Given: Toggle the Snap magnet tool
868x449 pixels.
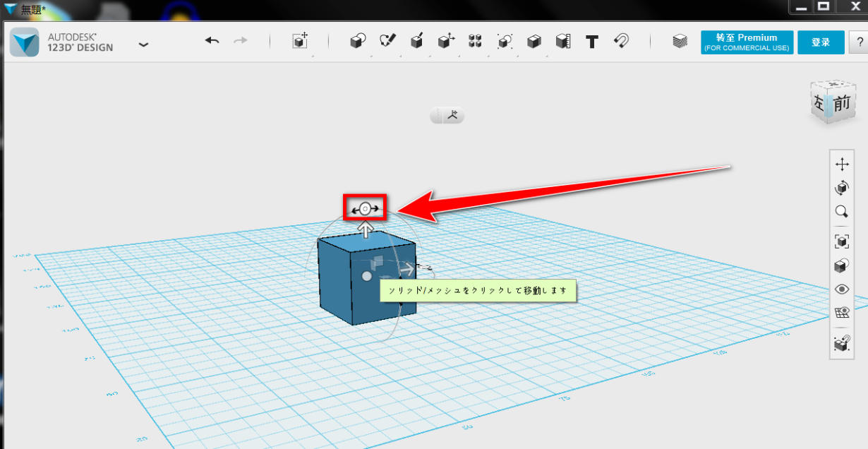Looking at the screenshot, I should (621, 41).
